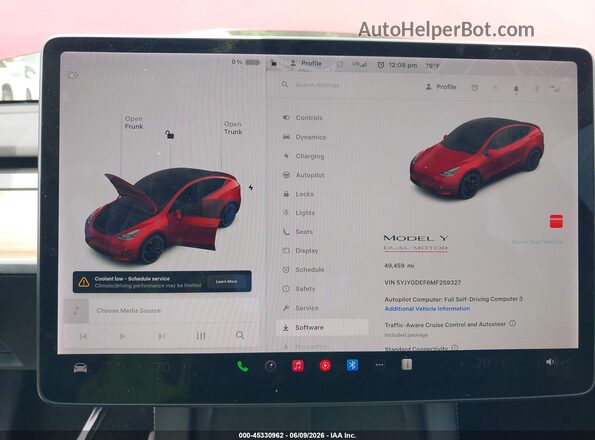Open the Charging settings menu
The width and height of the screenshot is (595, 440).
click(x=304, y=156)
